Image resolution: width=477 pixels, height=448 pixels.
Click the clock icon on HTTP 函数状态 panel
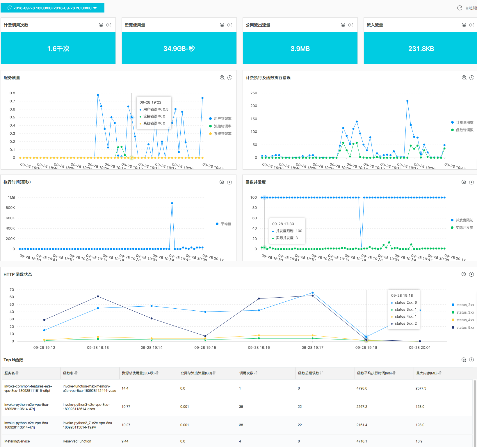[471, 274]
